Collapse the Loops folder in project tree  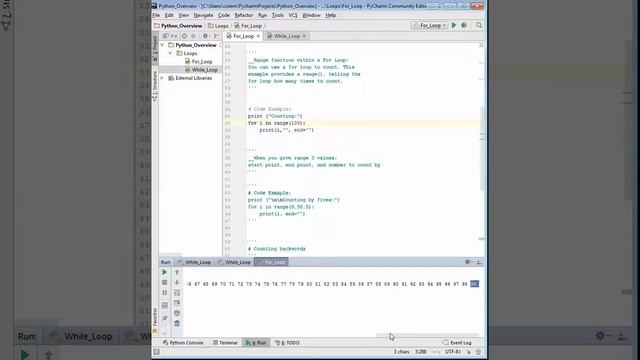tap(170, 53)
